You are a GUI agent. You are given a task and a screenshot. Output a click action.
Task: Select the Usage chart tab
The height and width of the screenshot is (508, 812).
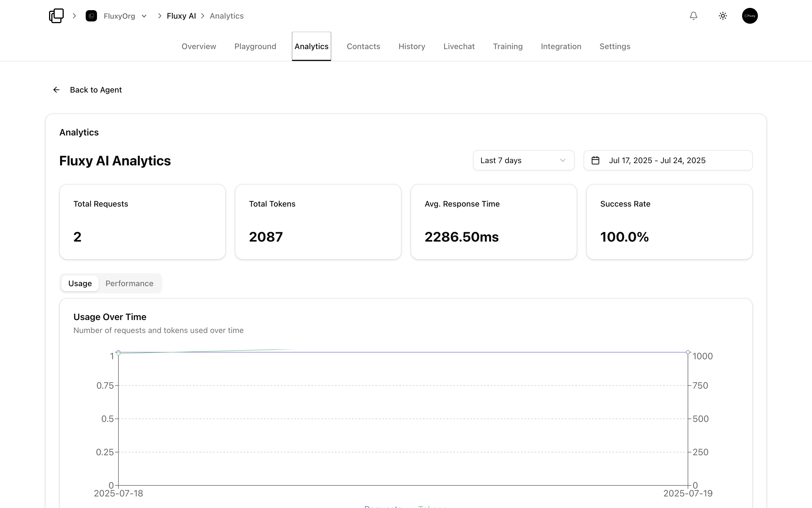(x=80, y=283)
